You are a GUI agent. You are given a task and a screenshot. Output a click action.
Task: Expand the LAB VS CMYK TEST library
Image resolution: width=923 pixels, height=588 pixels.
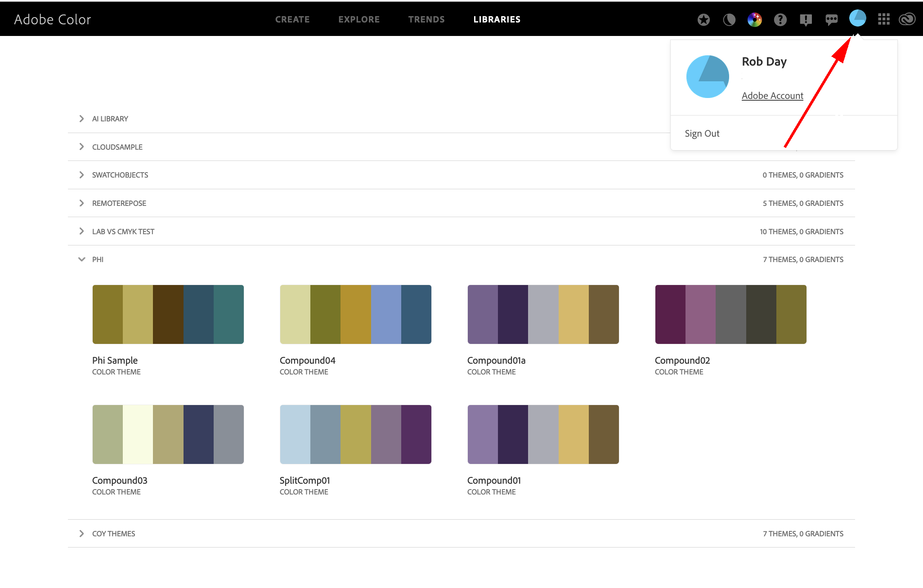80,231
